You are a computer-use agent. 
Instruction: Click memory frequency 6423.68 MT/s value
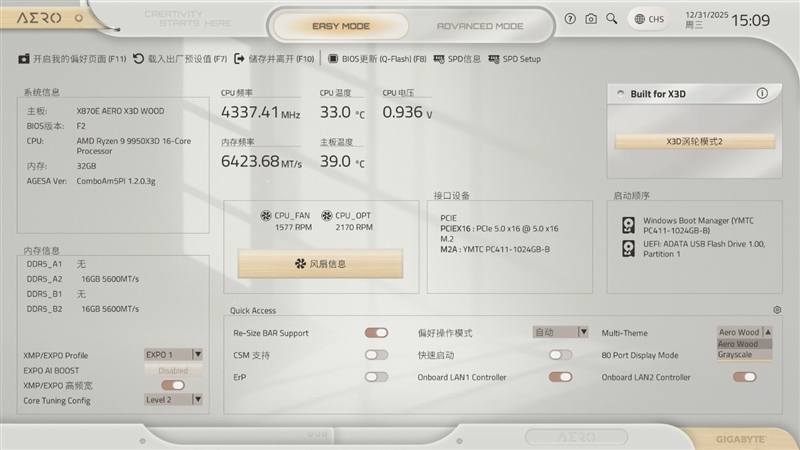tap(261, 161)
